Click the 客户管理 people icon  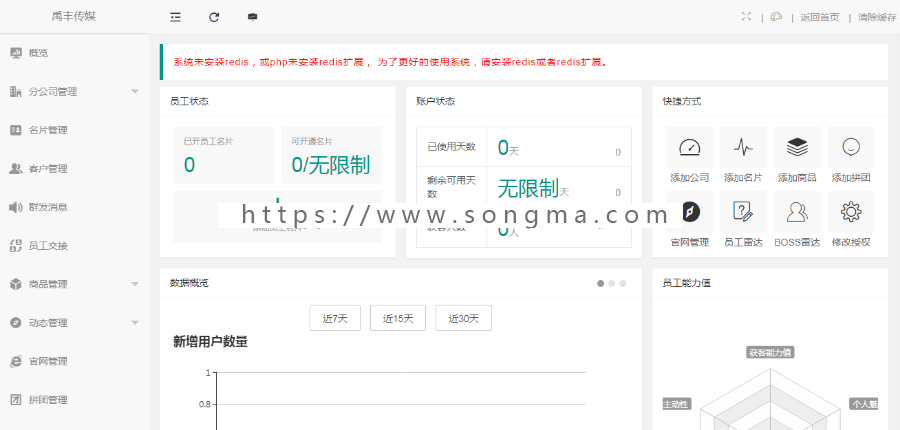click(16, 169)
